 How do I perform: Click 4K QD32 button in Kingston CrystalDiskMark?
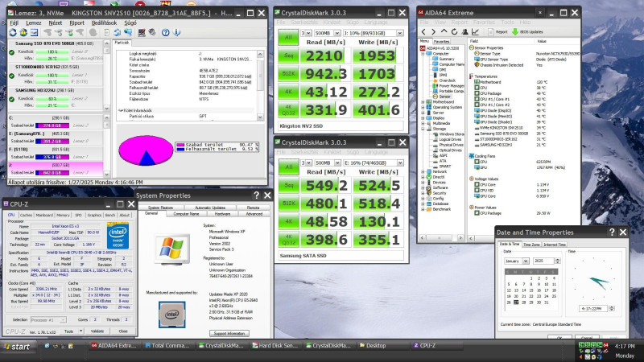288,110
